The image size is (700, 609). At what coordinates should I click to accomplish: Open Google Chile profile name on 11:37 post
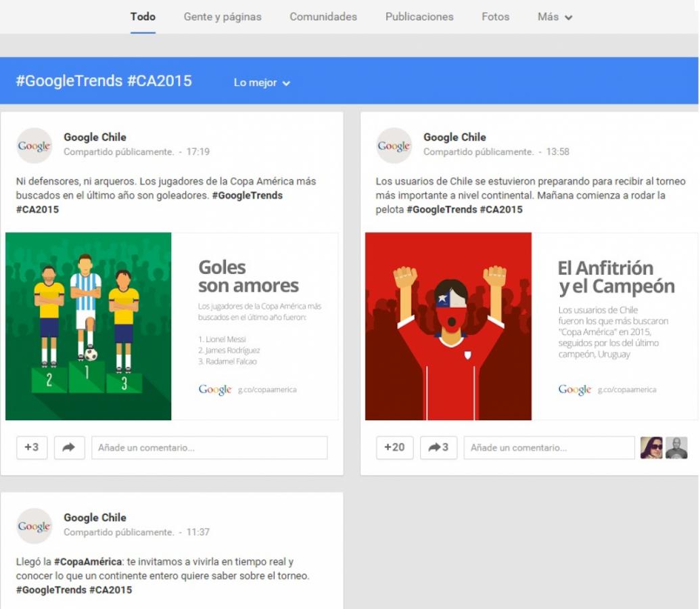pos(95,518)
